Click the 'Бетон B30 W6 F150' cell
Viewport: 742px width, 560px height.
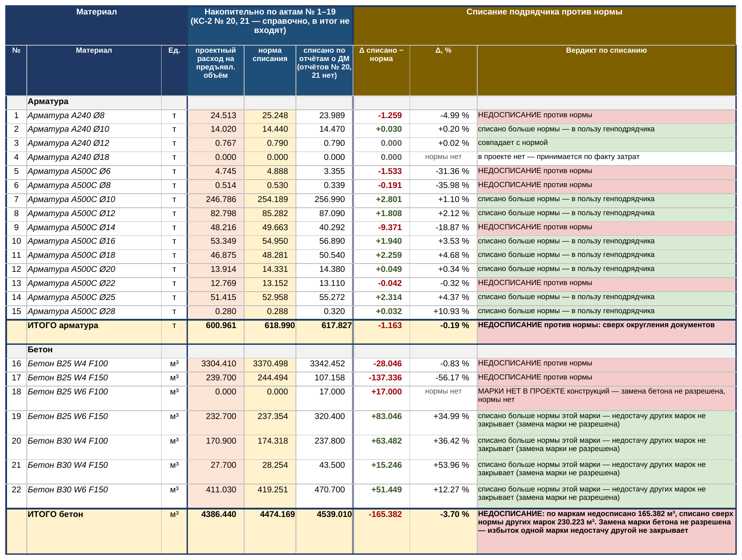[94, 496]
